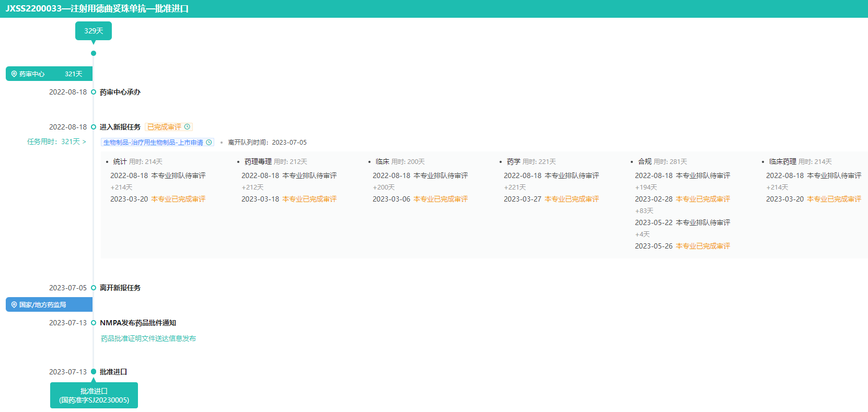The width and height of the screenshot is (868, 412).
Task: Click the location pin icon beside 国家/地方药监局
Action: (x=14, y=305)
